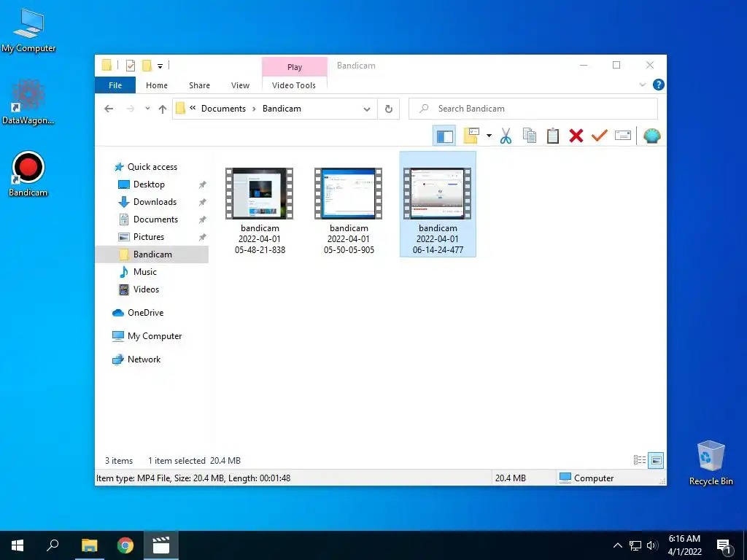Open the Customize Quick Access Toolbar dropdown

click(160, 66)
